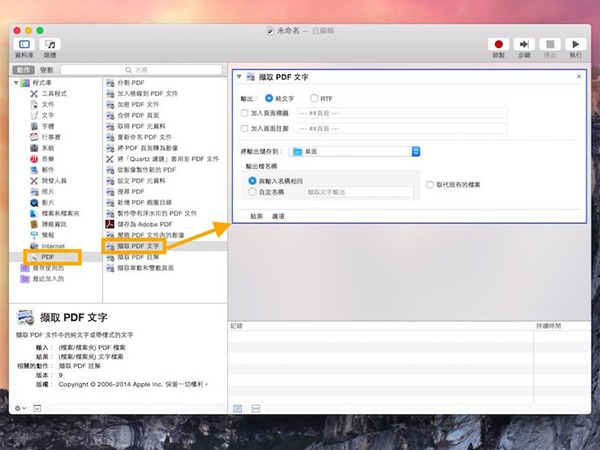Viewport: 600px width, 450px height.
Task: Click the 記錄 log column header
Action: (x=381, y=326)
